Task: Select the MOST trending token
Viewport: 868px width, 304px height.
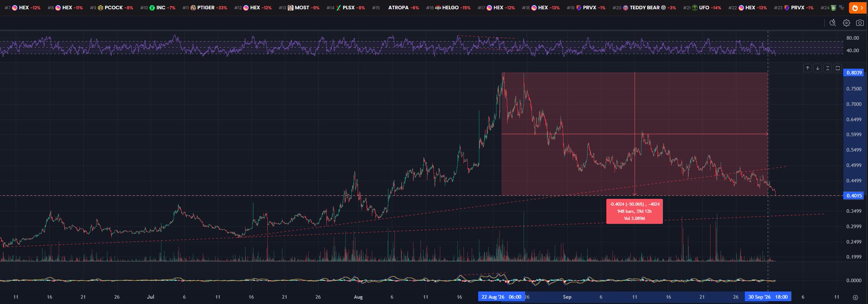Action: click(x=299, y=8)
